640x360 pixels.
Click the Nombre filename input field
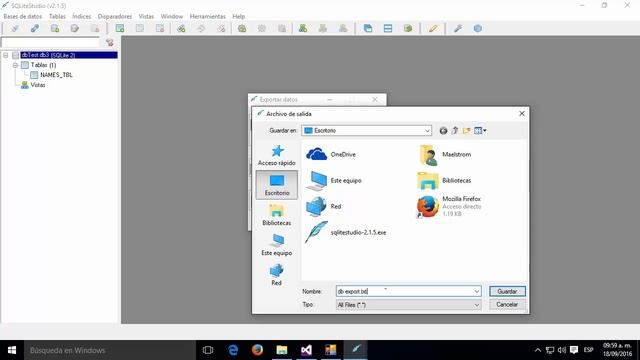[409, 291]
